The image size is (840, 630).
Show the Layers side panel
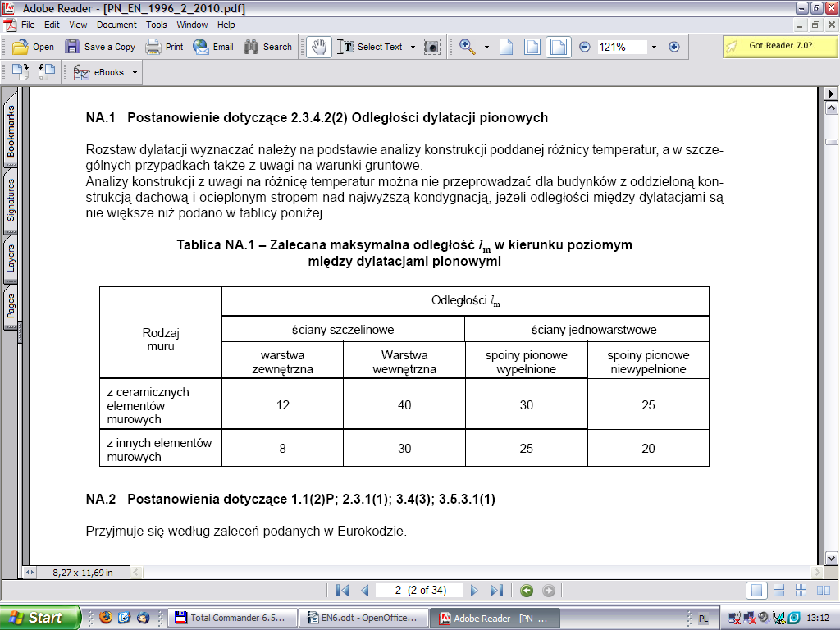pyautogui.click(x=11, y=258)
